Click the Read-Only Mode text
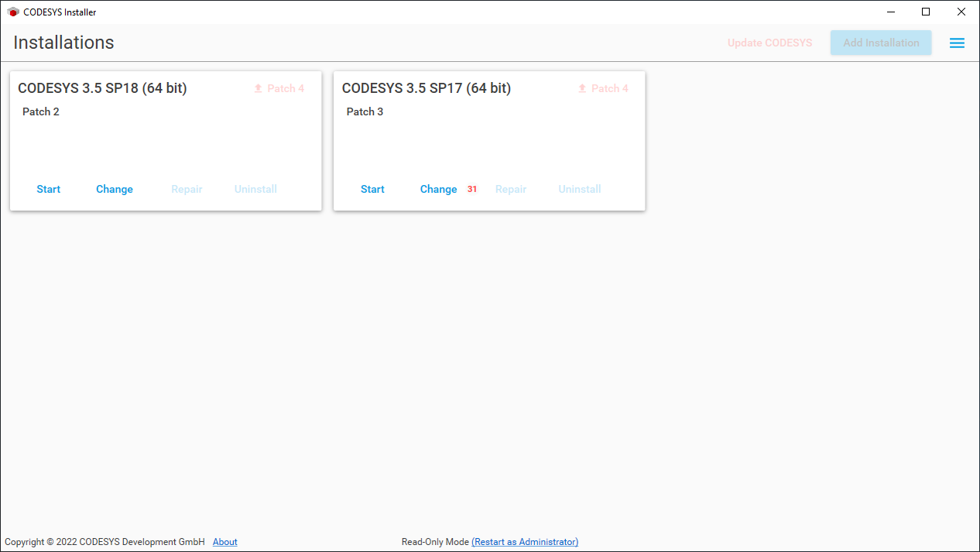980x552 pixels. click(435, 542)
